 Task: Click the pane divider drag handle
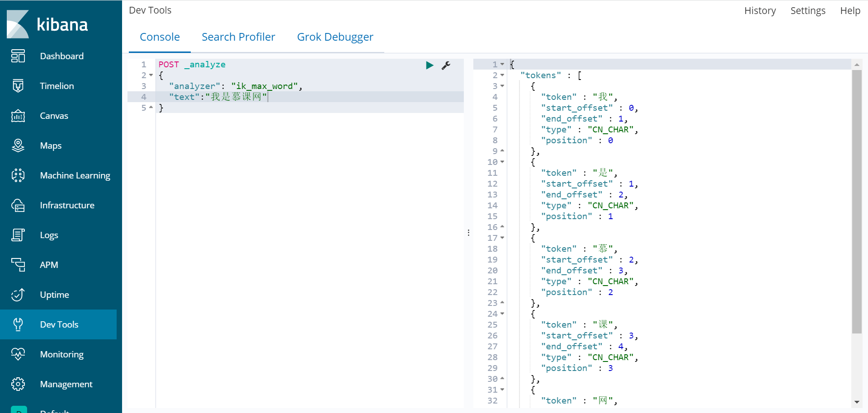[x=468, y=233]
